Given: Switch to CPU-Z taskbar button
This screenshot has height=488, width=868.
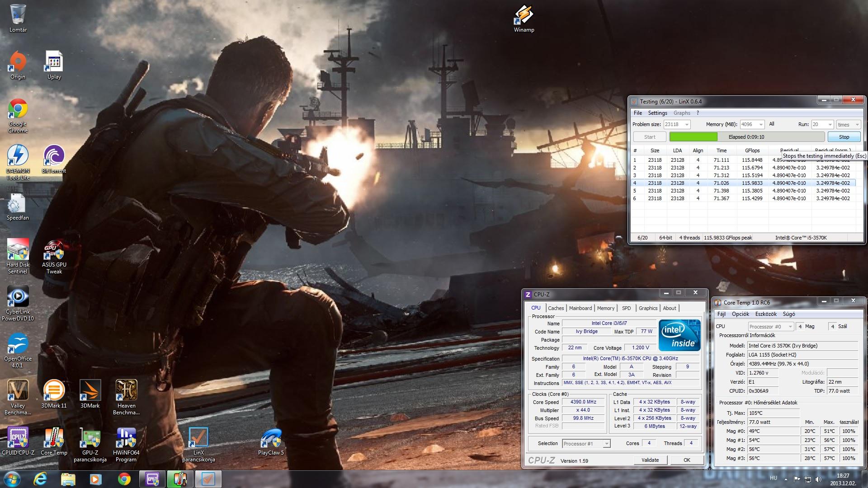Looking at the screenshot, I should click(x=152, y=479).
